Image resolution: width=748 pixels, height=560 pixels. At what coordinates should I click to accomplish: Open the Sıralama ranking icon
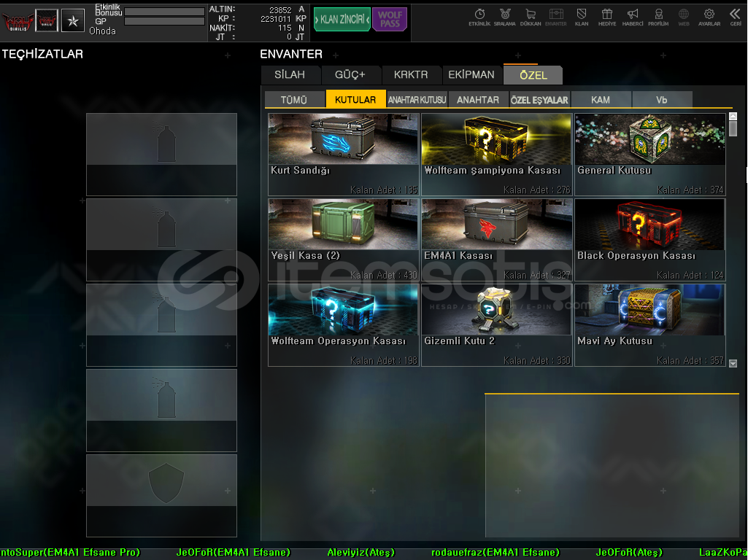point(505,17)
